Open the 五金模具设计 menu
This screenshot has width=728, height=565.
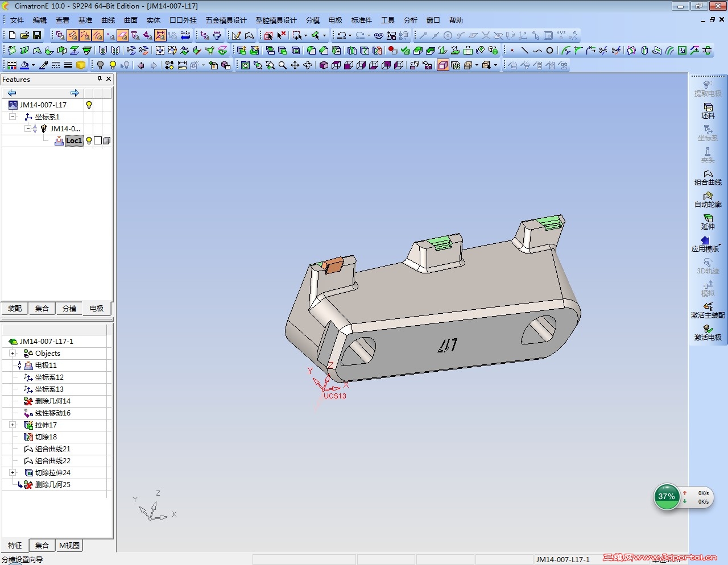(226, 20)
